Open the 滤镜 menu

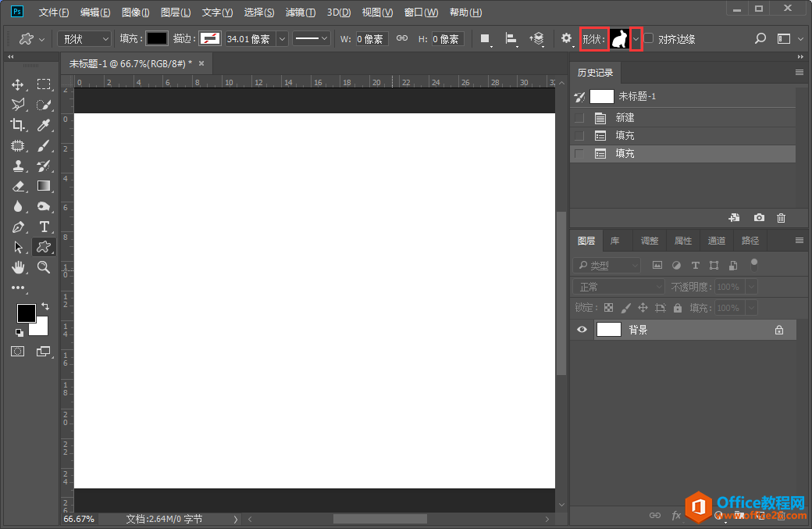[x=300, y=13]
